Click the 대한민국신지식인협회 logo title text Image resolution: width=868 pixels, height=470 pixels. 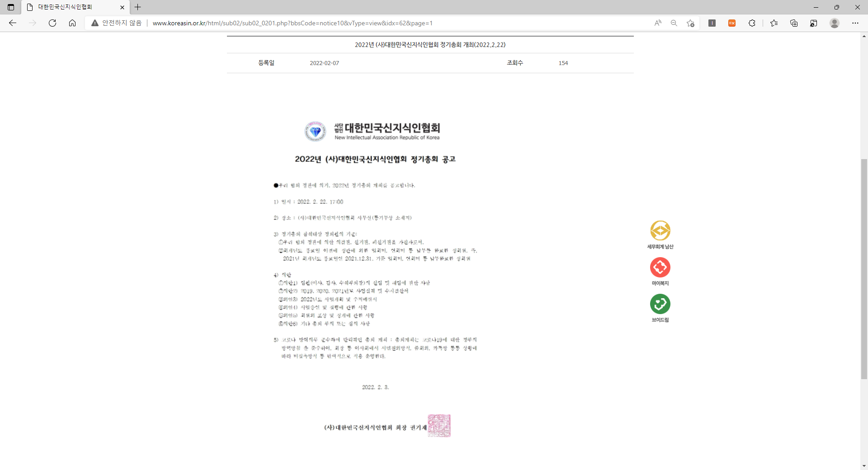pyautogui.click(x=387, y=131)
